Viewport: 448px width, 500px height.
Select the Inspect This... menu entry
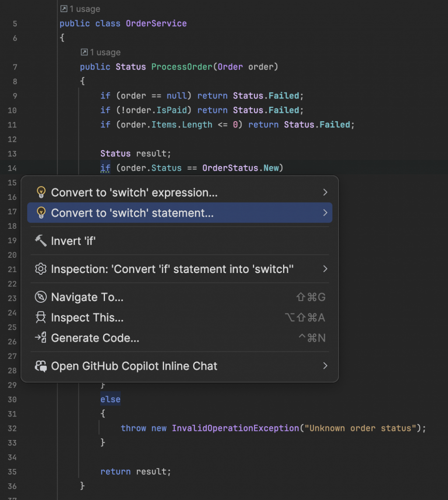87,318
